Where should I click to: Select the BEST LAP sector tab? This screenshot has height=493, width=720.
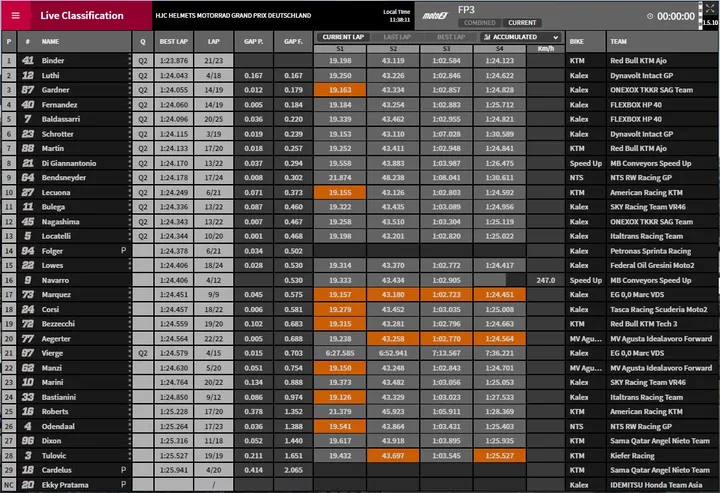451,37
